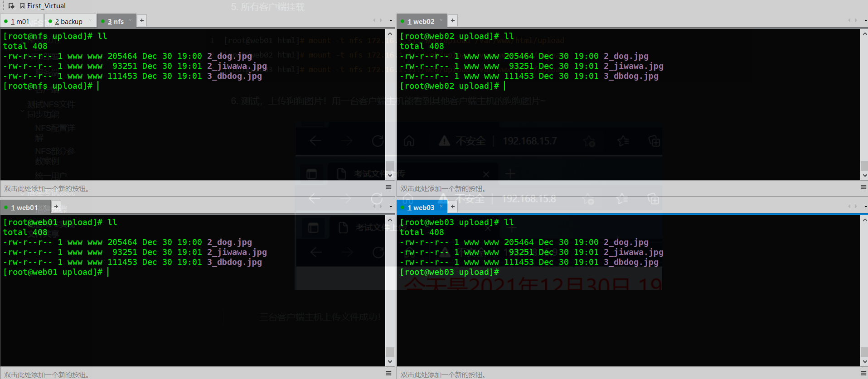Click 2_dog.jpg in the web03 terminal
Screen dimensions: 868x379
[626, 242]
